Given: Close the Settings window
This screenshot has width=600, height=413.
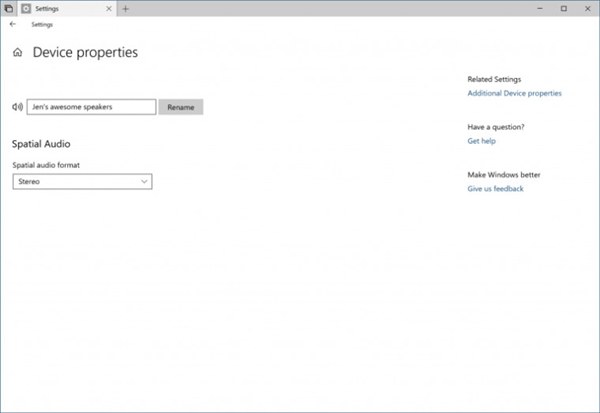Looking at the screenshot, I should tap(587, 8).
